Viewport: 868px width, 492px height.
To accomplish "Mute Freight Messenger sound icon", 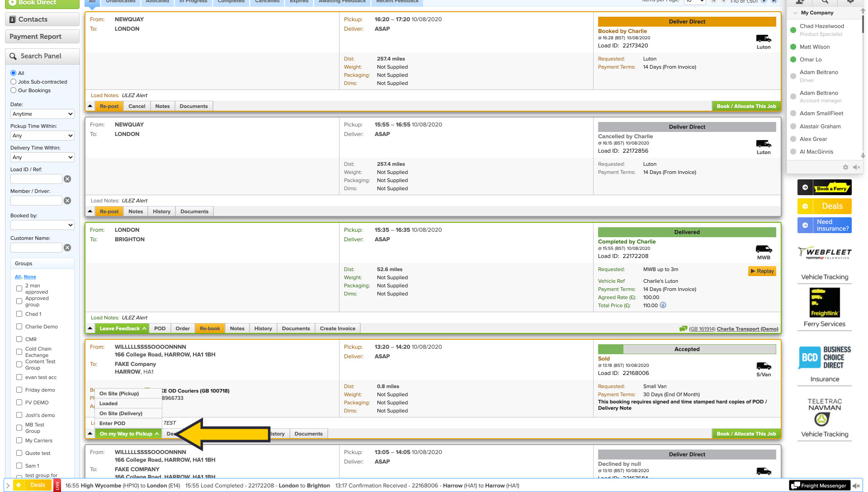I will (856, 486).
